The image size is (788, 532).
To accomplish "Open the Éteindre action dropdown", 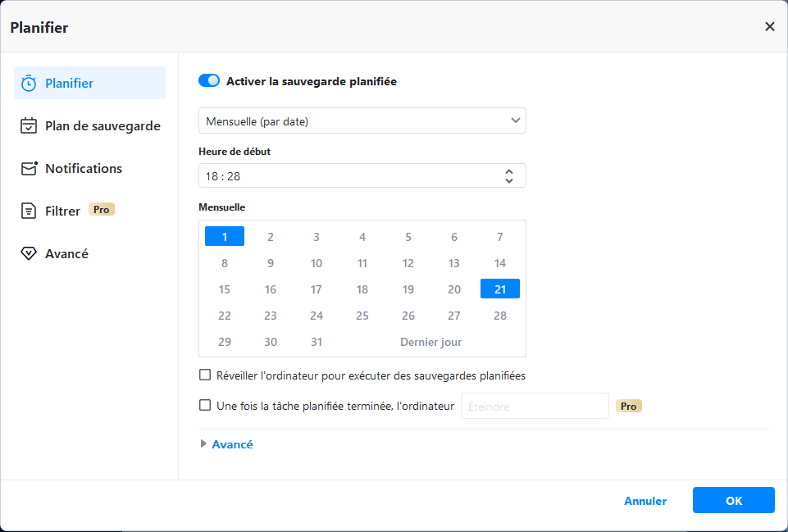I will coord(535,406).
